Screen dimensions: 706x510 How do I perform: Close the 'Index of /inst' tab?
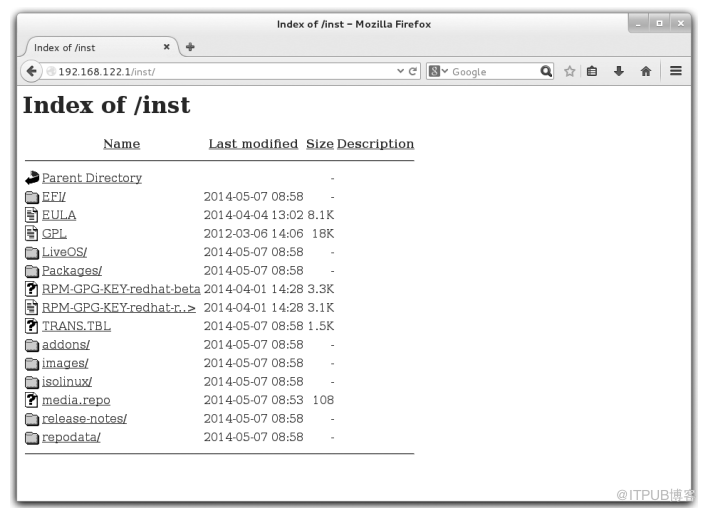click(x=167, y=47)
